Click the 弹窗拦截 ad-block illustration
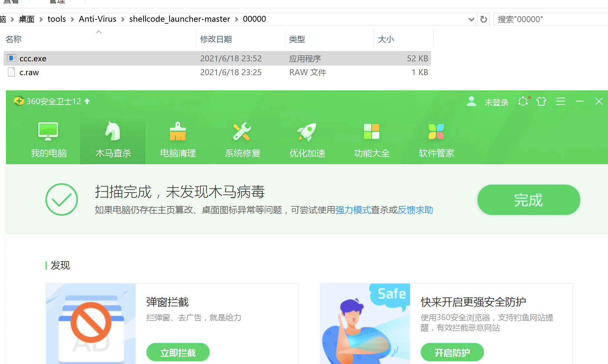This screenshot has width=608, height=364. click(x=91, y=323)
